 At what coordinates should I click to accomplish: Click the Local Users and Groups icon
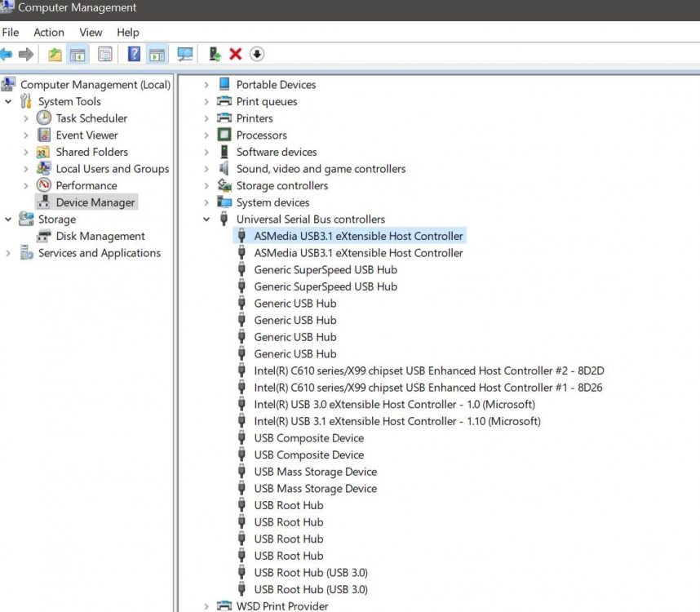tap(44, 168)
